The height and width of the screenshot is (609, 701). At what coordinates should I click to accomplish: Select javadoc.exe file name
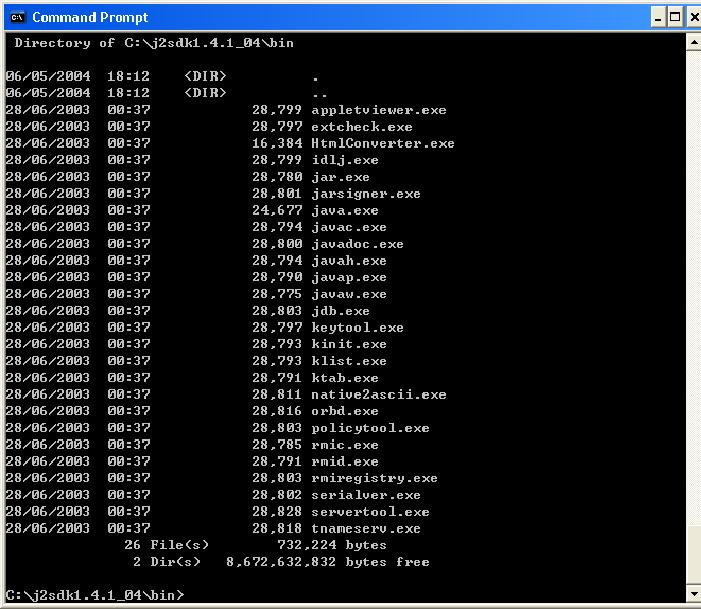pyautogui.click(x=357, y=244)
